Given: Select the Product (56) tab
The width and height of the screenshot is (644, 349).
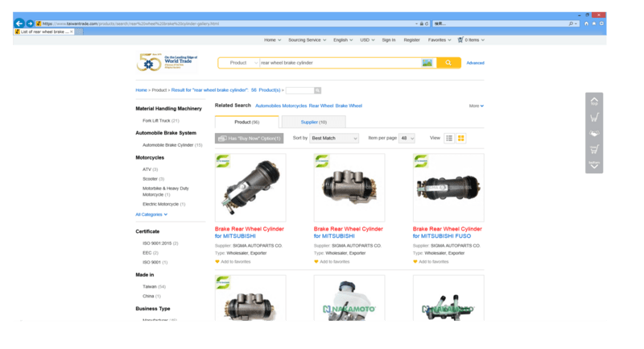Looking at the screenshot, I should pos(247,122).
